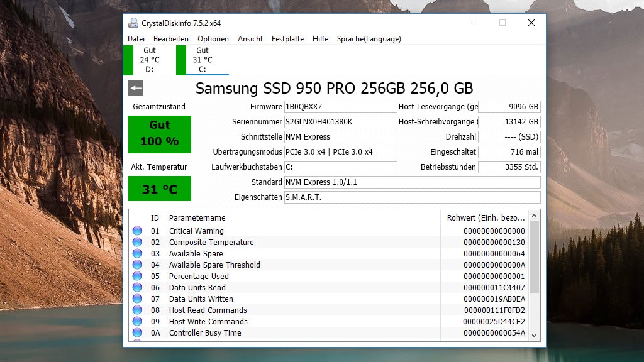Click status orb for Host Read Commands
The image size is (644, 362).
pos(137,310)
